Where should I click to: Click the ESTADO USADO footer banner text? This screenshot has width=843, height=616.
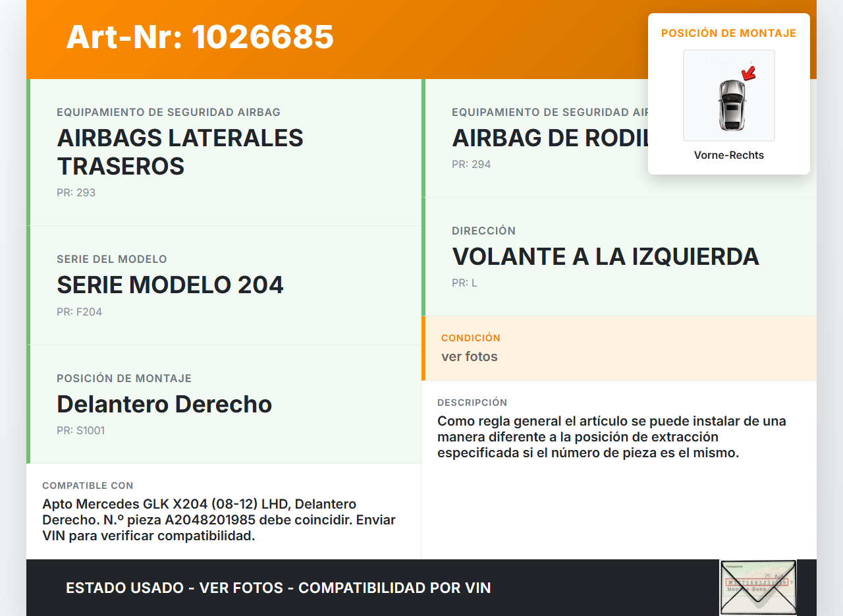(278, 588)
